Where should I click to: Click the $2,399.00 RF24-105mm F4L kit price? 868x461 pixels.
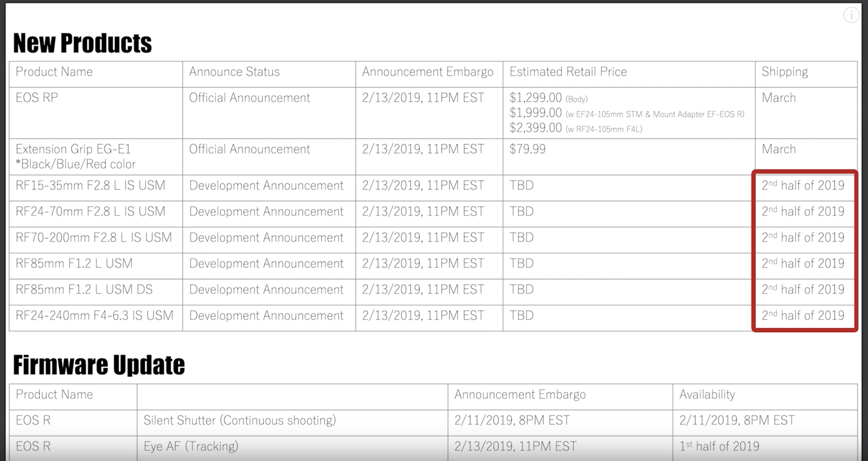coord(535,128)
